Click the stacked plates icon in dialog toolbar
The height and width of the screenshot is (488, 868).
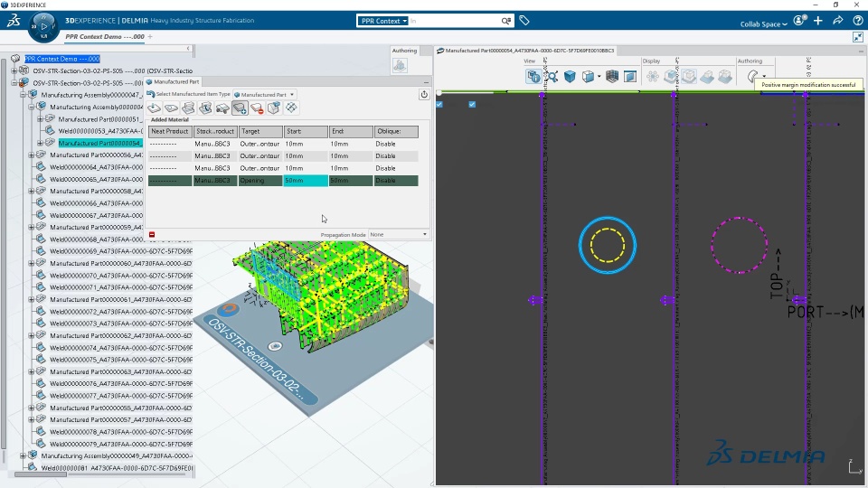[x=188, y=108]
